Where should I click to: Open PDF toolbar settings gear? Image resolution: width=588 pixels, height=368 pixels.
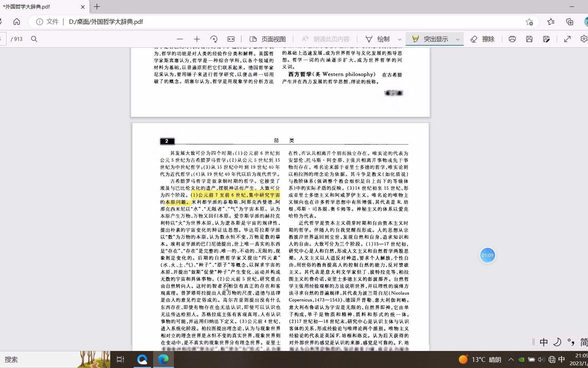(584, 39)
